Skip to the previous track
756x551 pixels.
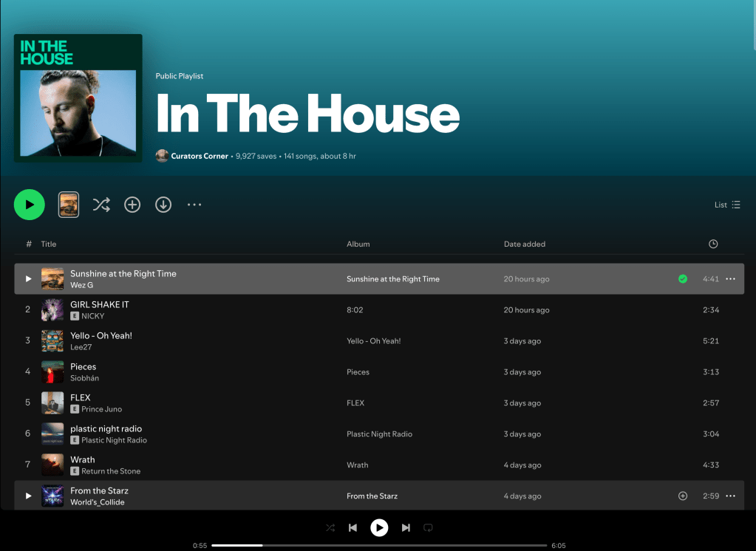353,527
